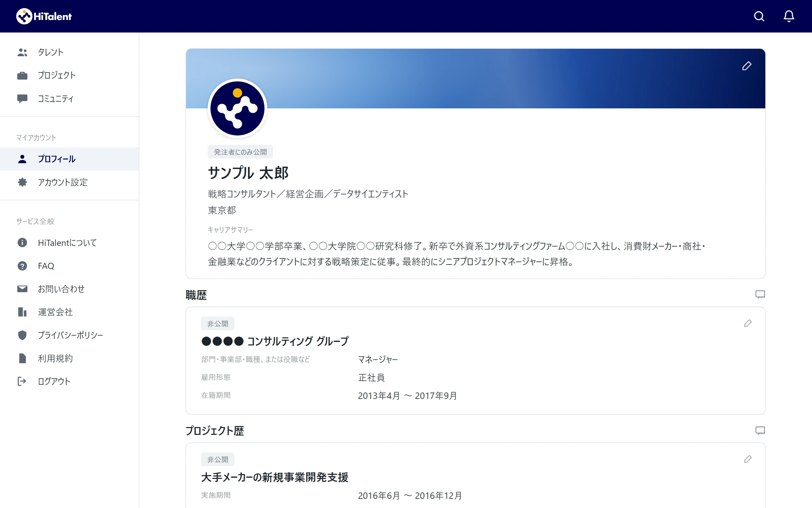Open HiTalentについて page link
Image resolution: width=812 pixels, height=508 pixels.
point(69,242)
